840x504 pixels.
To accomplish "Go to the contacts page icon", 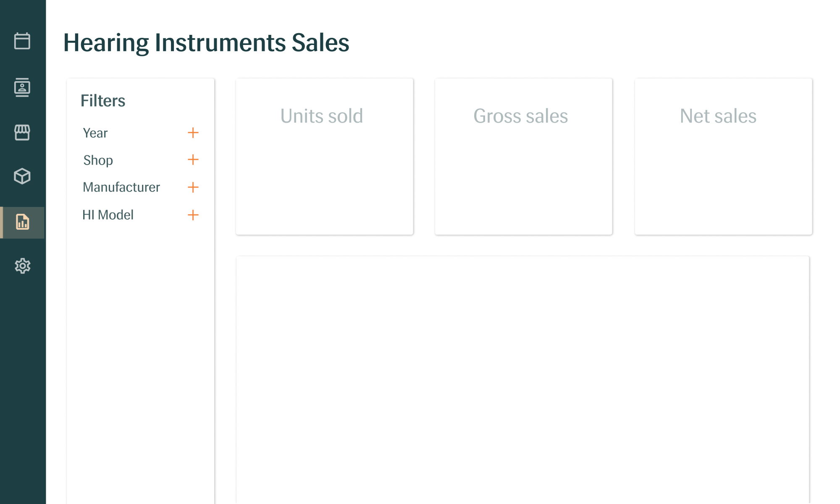I will tap(22, 87).
